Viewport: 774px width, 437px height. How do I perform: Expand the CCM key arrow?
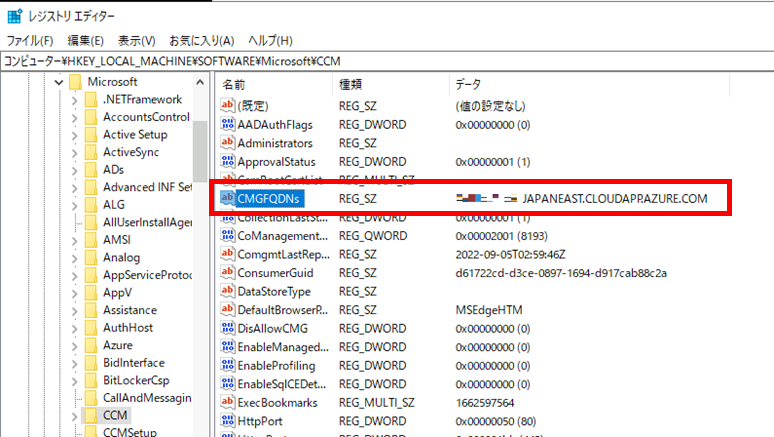[x=75, y=416]
